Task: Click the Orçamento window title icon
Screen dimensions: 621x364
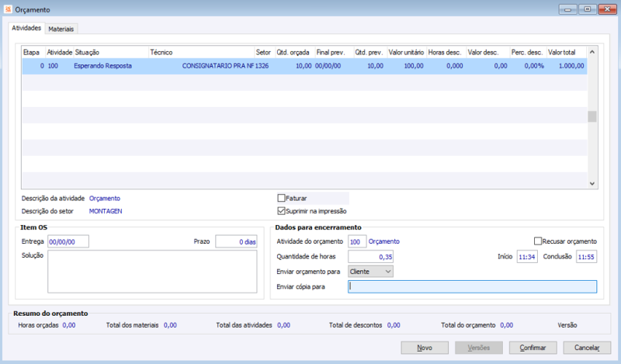Action: click(x=8, y=9)
